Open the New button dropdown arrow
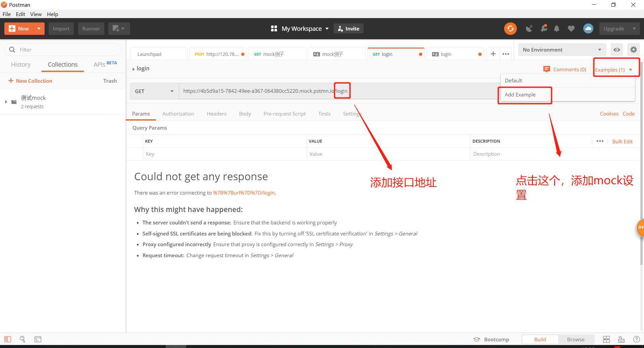Screen dimensions: 644x348 [x=39, y=28]
